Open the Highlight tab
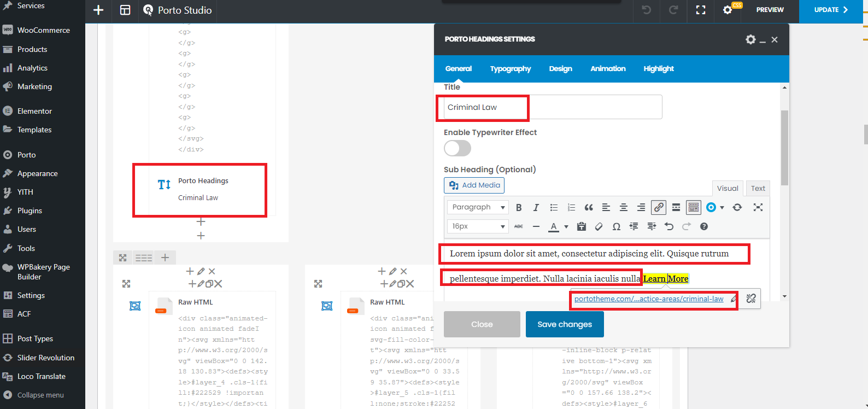Screen dimensions: 868x409 pyautogui.click(x=659, y=69)
